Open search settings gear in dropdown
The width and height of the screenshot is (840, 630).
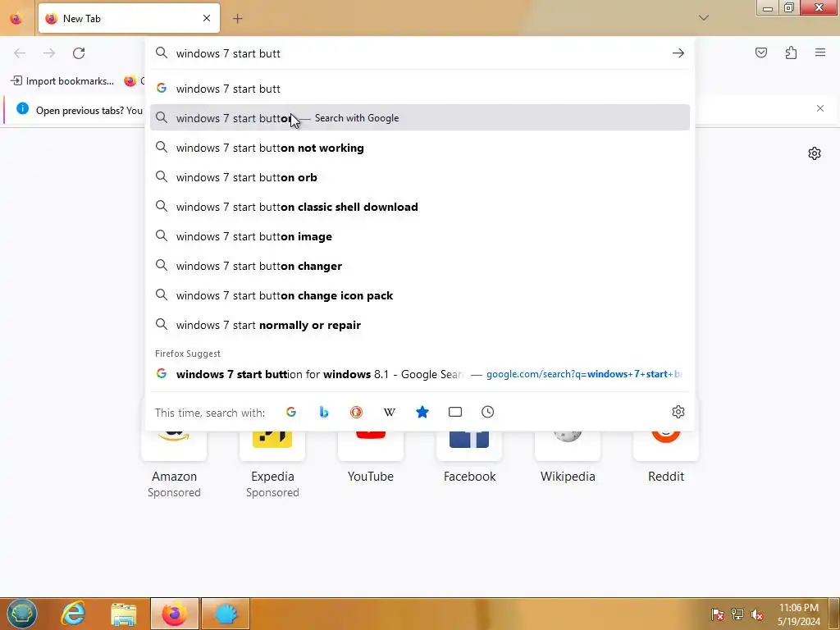(678, 412)
